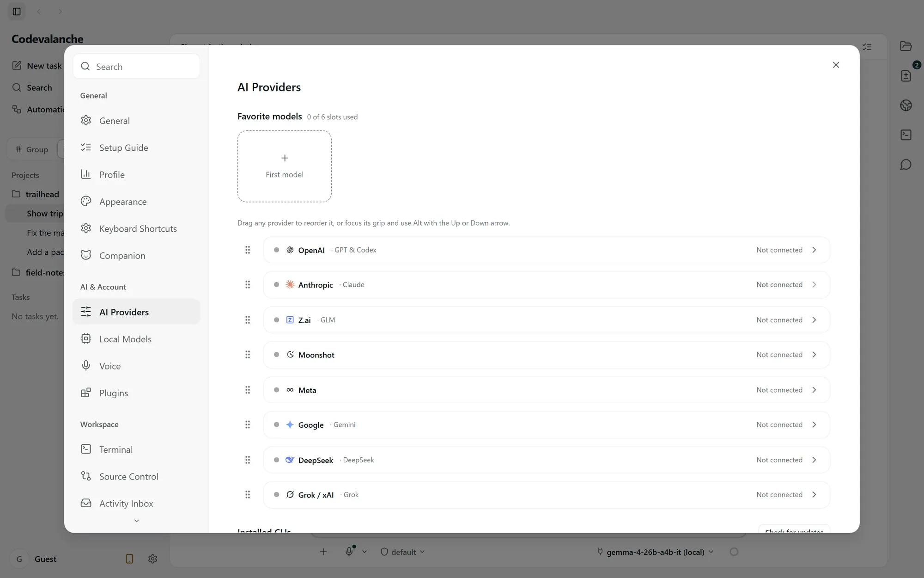This screenshot has height=578, width=924.
Task: Close the settings dialog
Action: coord(836,65)
